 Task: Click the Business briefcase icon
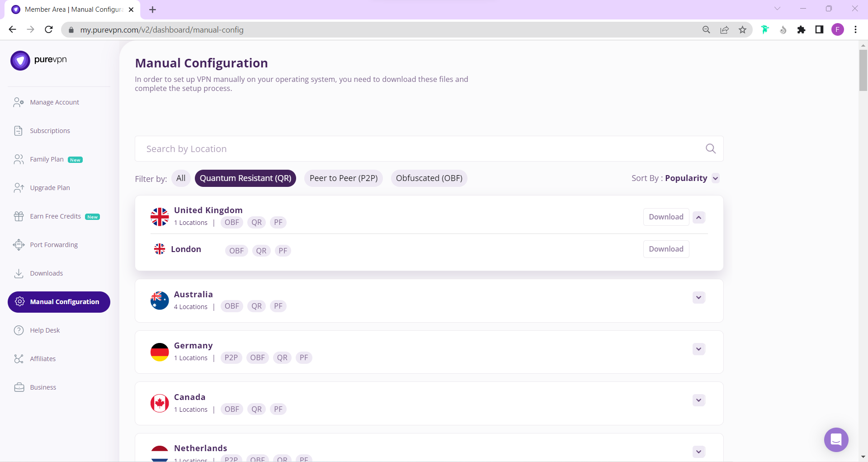click(x=19, y=387)
